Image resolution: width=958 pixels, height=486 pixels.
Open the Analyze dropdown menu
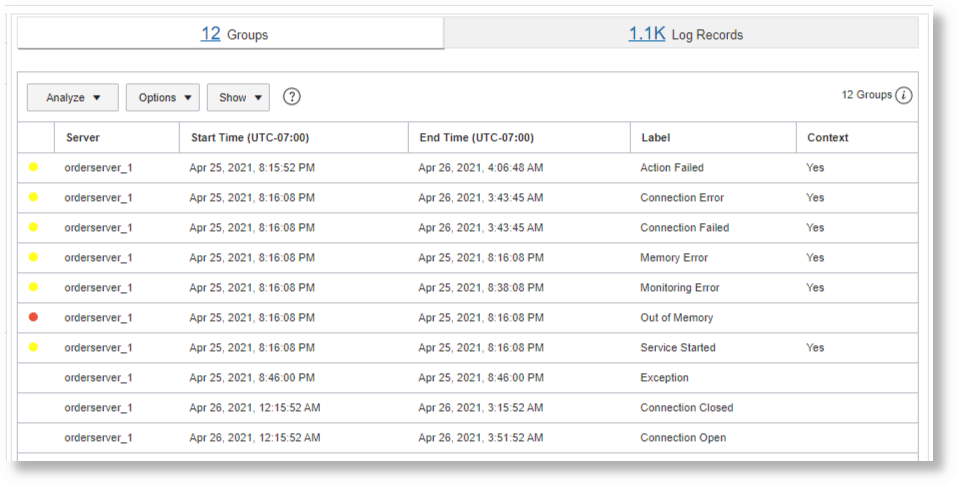click(73, 97)
